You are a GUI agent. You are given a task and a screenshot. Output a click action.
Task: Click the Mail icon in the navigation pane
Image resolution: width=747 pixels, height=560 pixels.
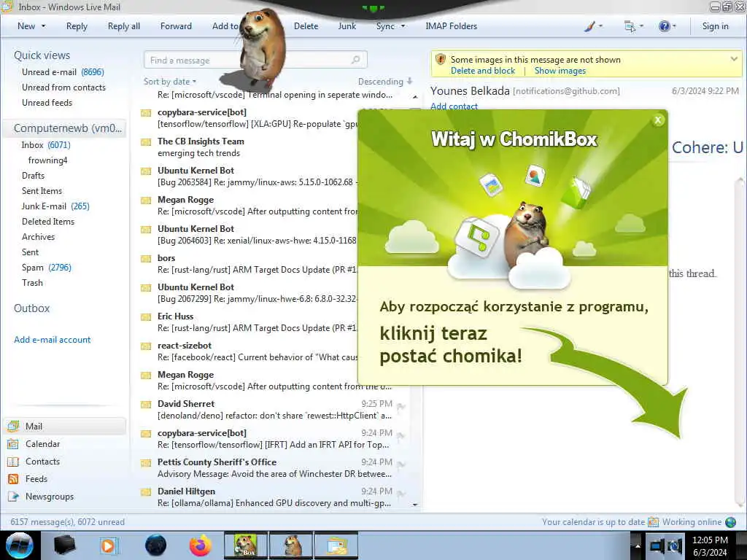[13, 426]
